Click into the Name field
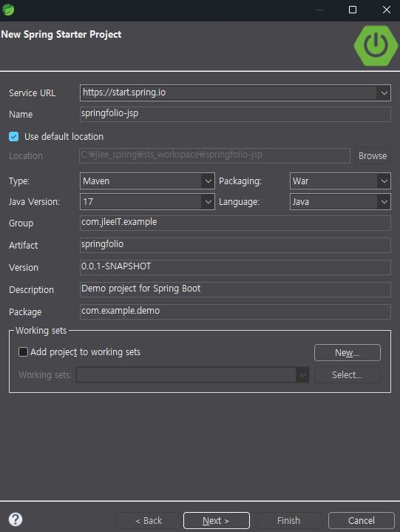Image resolution: width=400 pixels, height=532 pixels. coord(235,115)
